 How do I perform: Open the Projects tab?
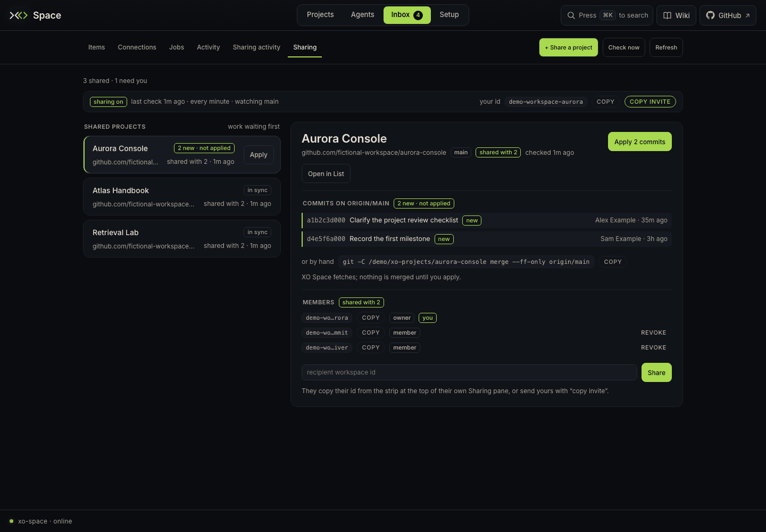coord(320,15)
